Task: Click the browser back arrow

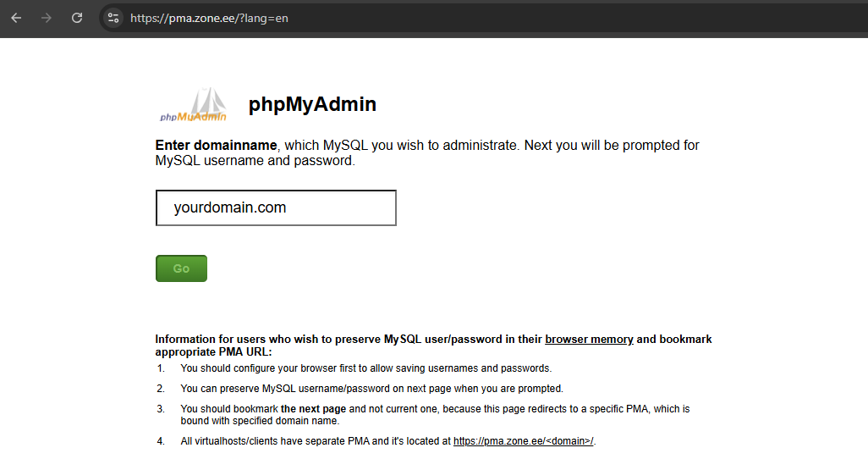Action: 16,18
